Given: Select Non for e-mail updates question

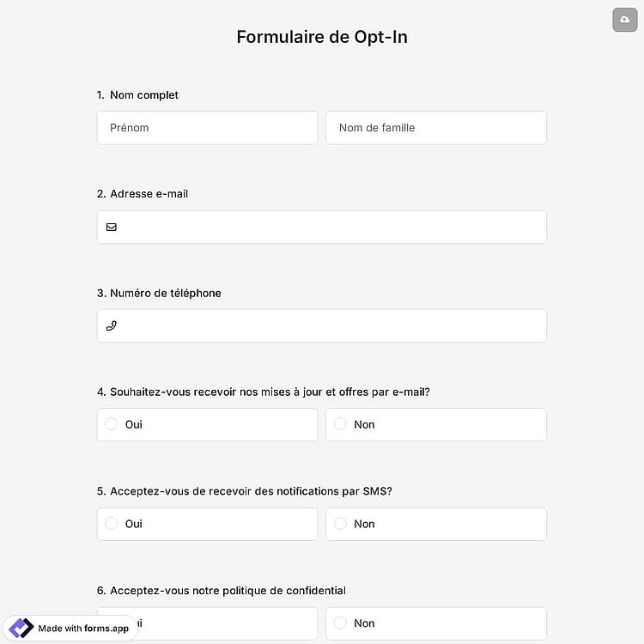Looking at the screenshot, I should [436, 424].
